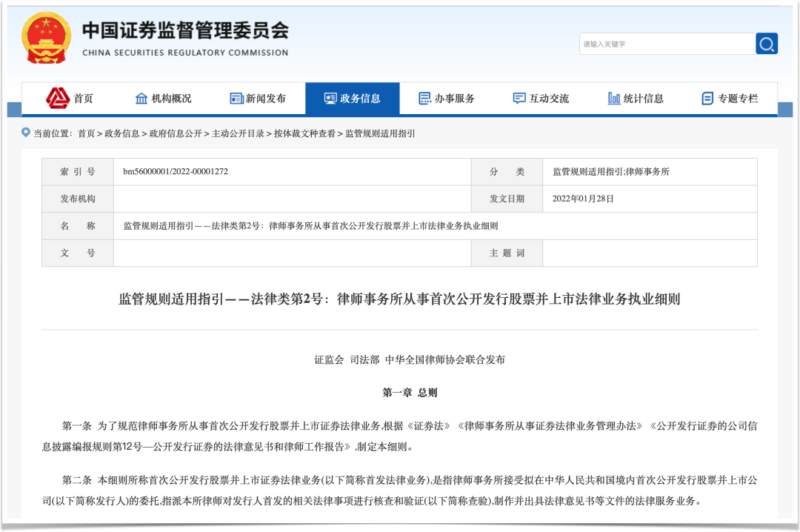This screenshot has height=532, width=800.
Task: Click the 专题专栏 document icon
Action: tap(707, 99)
